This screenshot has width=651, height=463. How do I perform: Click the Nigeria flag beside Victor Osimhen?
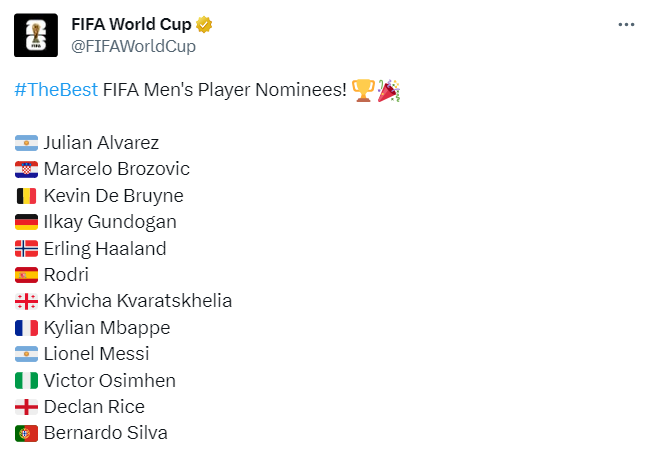[x=27, y=381]
